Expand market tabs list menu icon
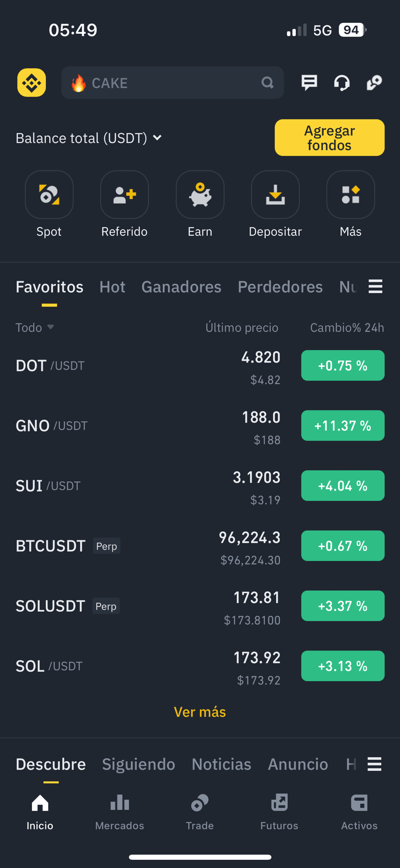400x868 pixels. tap(375, 287)
